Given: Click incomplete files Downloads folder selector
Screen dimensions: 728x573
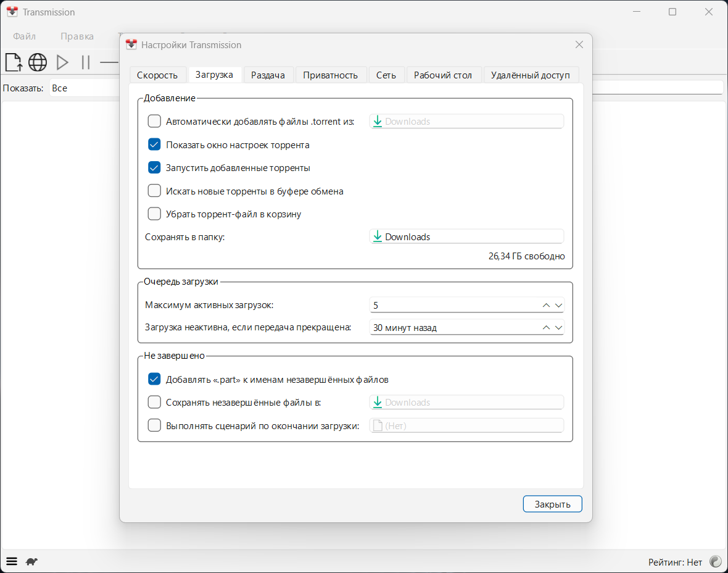Looking at the screenshot, I should pos(466,402).
